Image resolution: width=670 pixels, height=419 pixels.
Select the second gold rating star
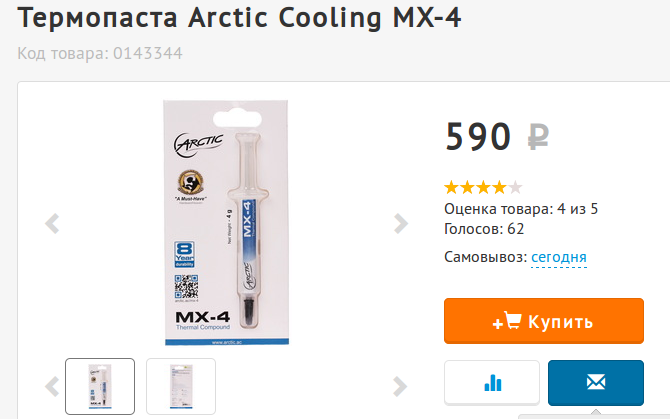(x=467, y=187)
